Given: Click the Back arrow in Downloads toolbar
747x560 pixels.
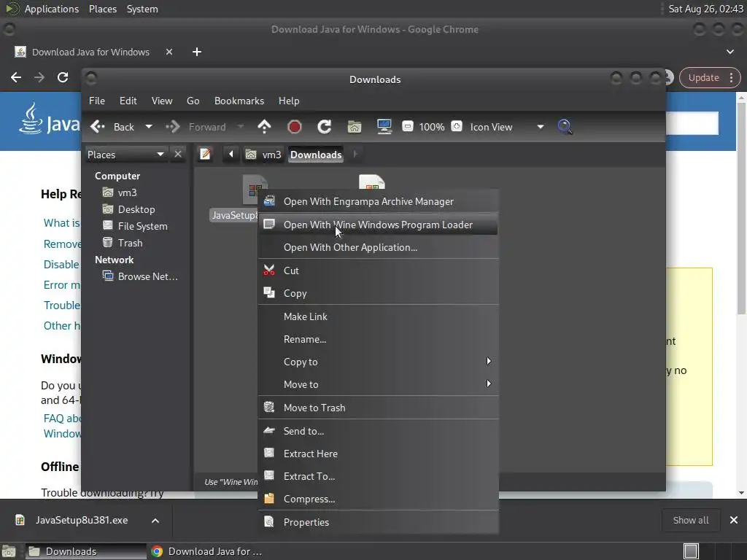Looking at the screenshot, I should coord(98,127).
